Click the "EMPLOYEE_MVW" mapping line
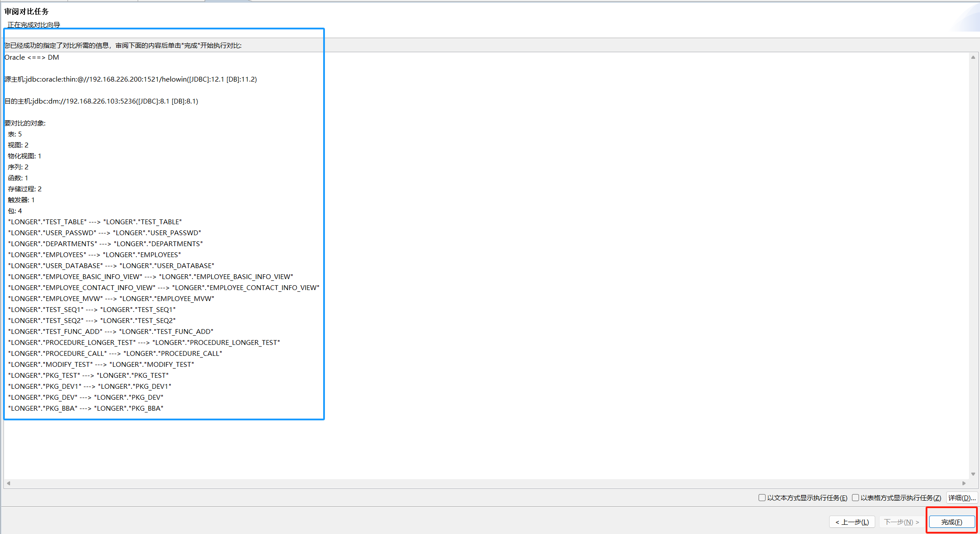The width and height of the screenshot is (980, 534). (x=111, y=299)
